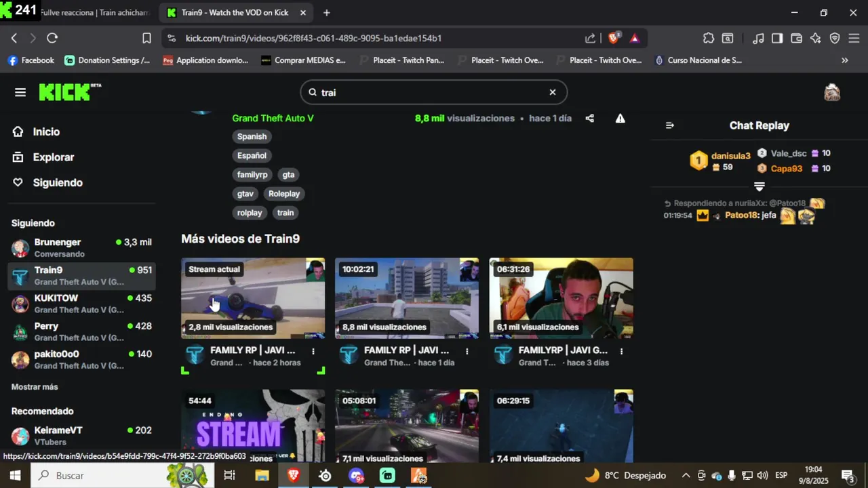Open pakito0o0's channel in the sidebar
Image resolution: width=868 pixels, height=488 pixels.
81,360
